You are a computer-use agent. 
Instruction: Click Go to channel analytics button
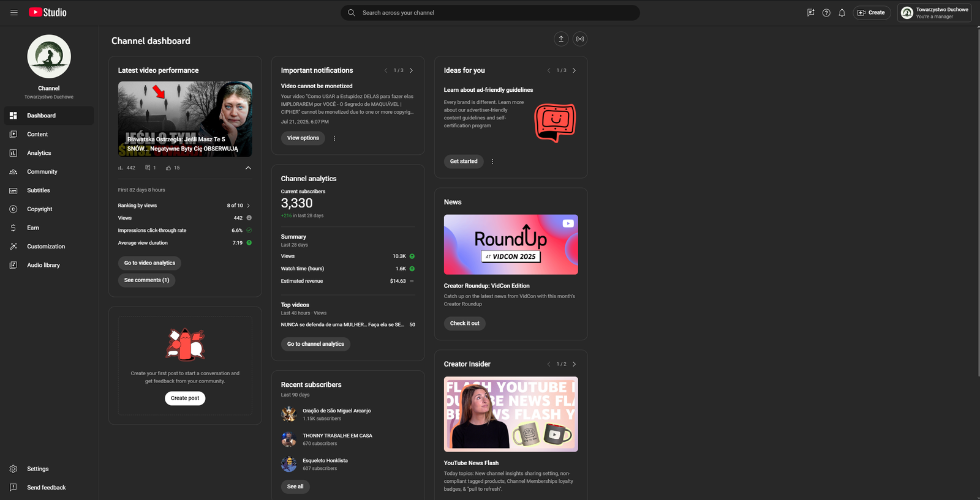(x=315, y=344)
